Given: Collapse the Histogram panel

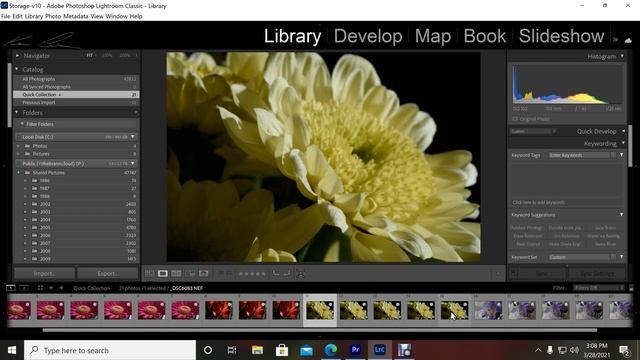Looking at the screenshot, I should pos(622,56).
